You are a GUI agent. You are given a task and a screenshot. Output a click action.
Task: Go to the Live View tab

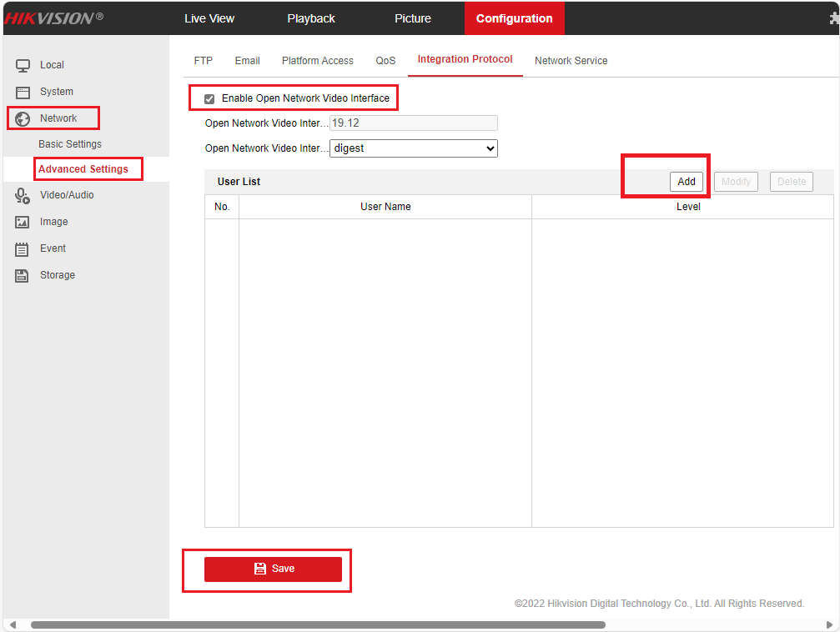click(x=209, y=18)
